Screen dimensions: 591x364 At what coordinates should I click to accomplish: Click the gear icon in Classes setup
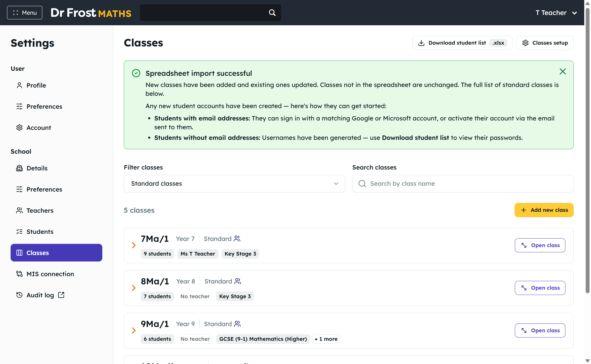pyautogui.click(x=525, y=43)
